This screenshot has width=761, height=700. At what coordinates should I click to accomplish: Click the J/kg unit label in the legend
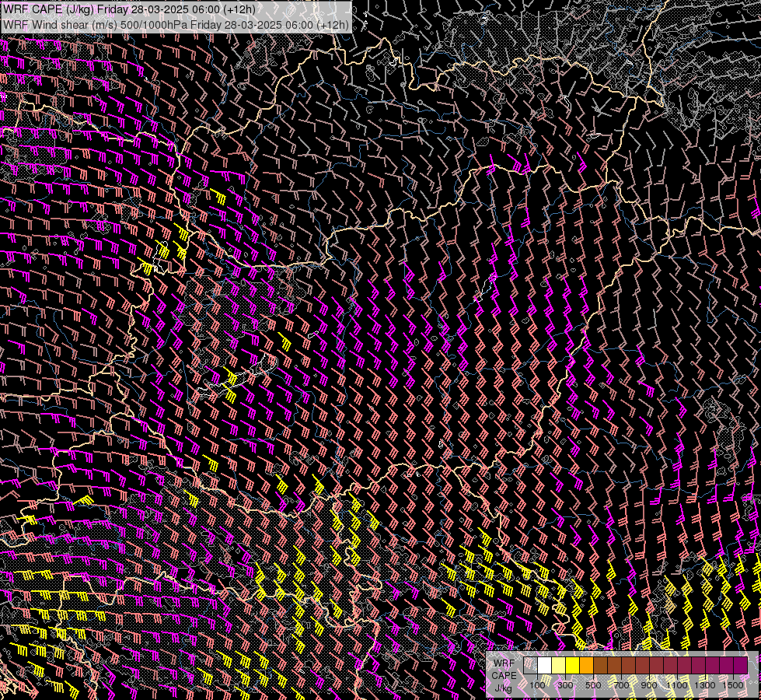tap(503, 688)
